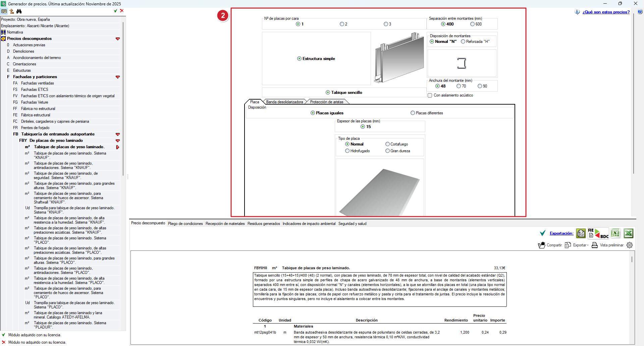Click the binoculars search icon
Viewport: 644px width, 346px height.
[19, 11]
